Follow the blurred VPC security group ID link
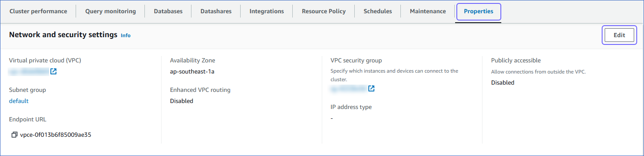Screen dimensions: 644x156 [348, 88]
